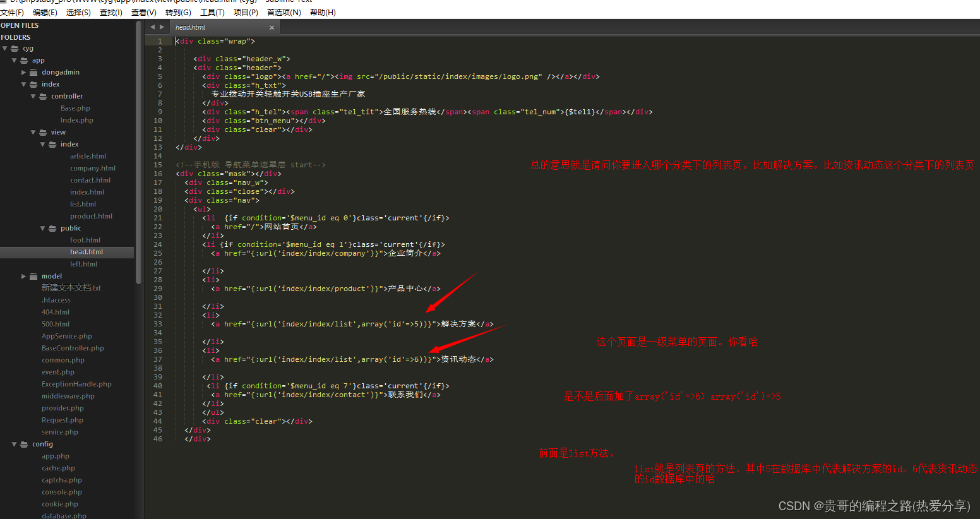Close the head.html tab
980x519 pixels.
[272, 28]
